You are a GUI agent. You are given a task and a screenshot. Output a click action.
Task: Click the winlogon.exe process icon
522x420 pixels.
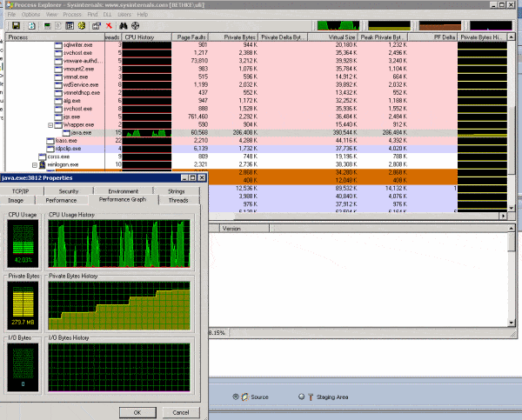[x=43, y=164]
